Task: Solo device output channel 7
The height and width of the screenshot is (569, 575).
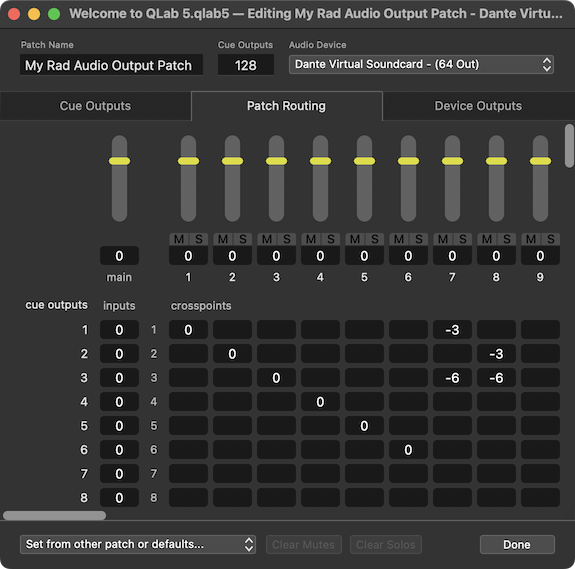Action: click(x=462, y=239)
